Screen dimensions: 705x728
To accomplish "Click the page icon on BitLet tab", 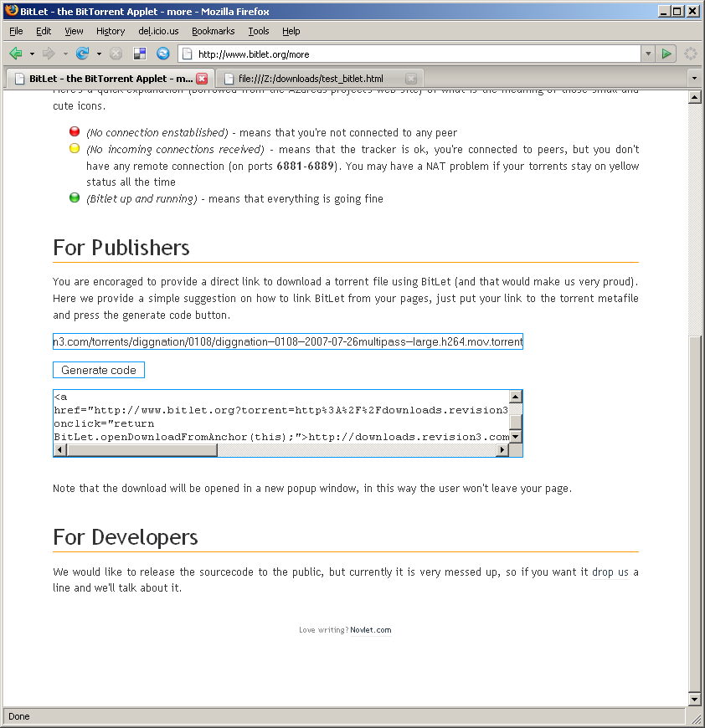I will pyautogui.click(x=19, y=79).
